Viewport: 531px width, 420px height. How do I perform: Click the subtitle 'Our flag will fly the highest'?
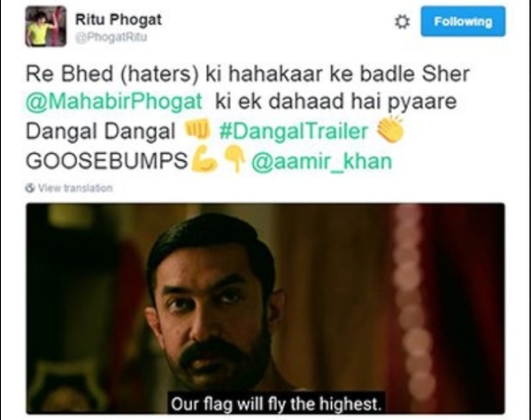pos(276,404)
